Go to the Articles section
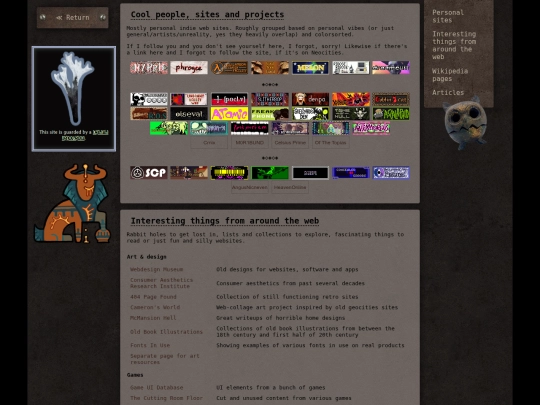 click(448, 93)
